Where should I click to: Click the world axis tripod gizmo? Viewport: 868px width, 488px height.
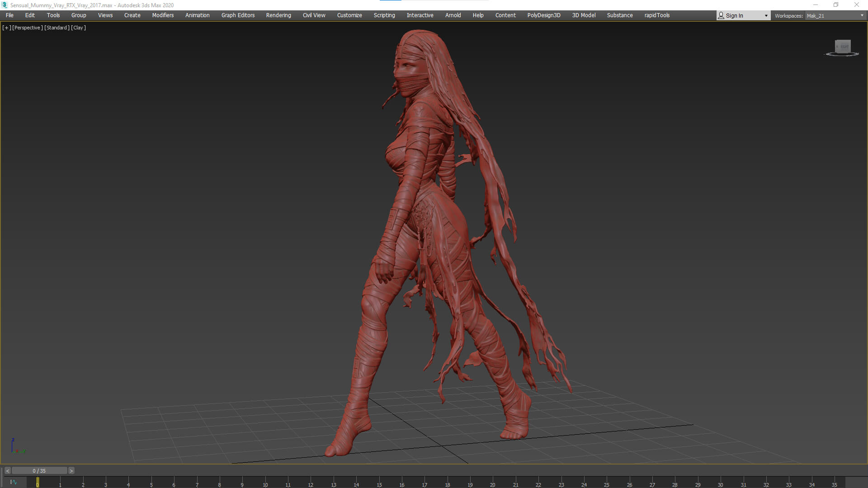click(x=17, y=446)
